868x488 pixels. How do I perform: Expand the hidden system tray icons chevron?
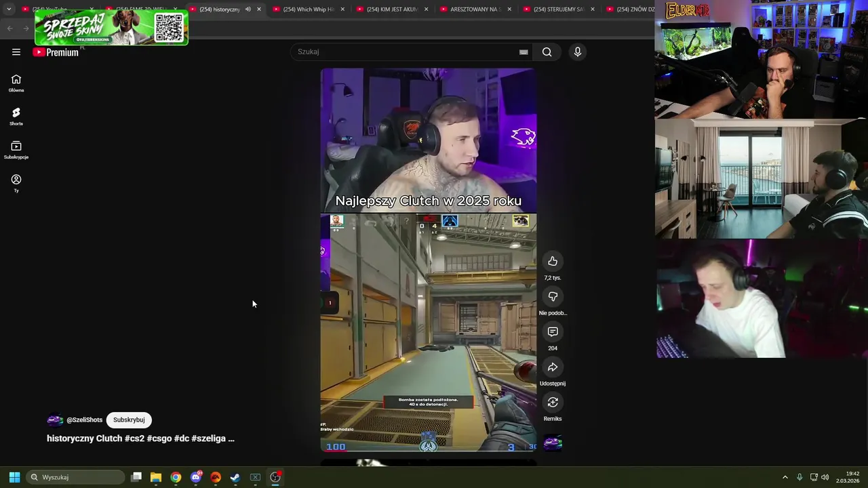click(785, 477)
